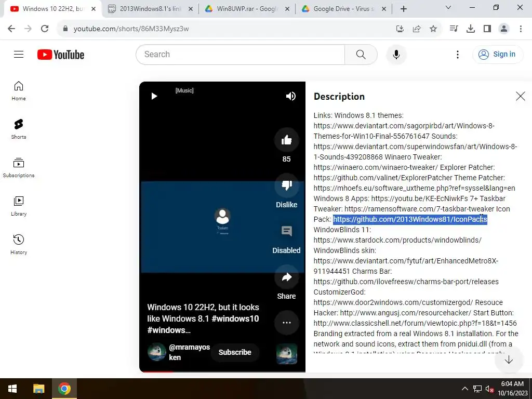Open more actions ellipsis on short
Viewport: 532px width, 399px height.
click(286, 322)
